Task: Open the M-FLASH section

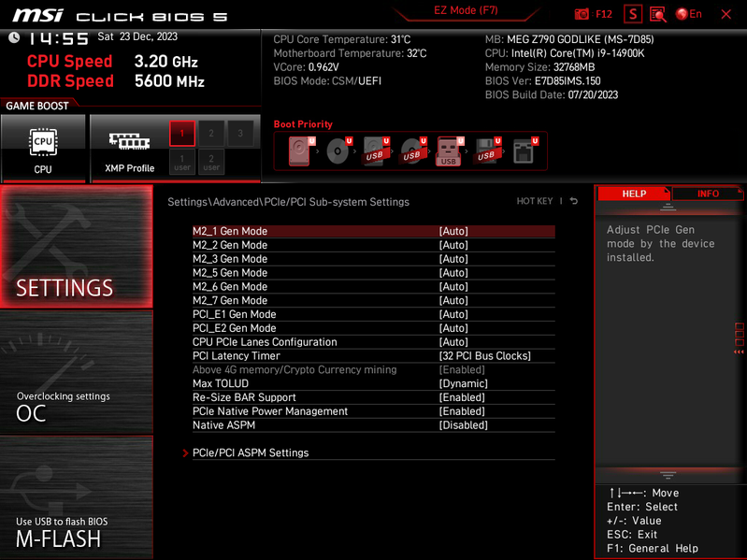Action: pyautogui.click(x=77, y=497)
